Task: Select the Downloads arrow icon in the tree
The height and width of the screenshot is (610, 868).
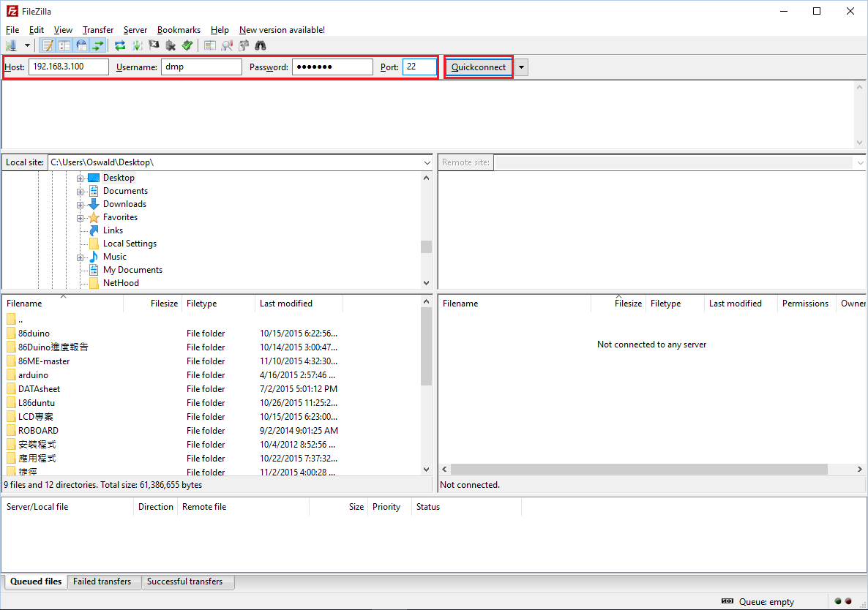Action: pyautogui.click(x=94, y=204)
